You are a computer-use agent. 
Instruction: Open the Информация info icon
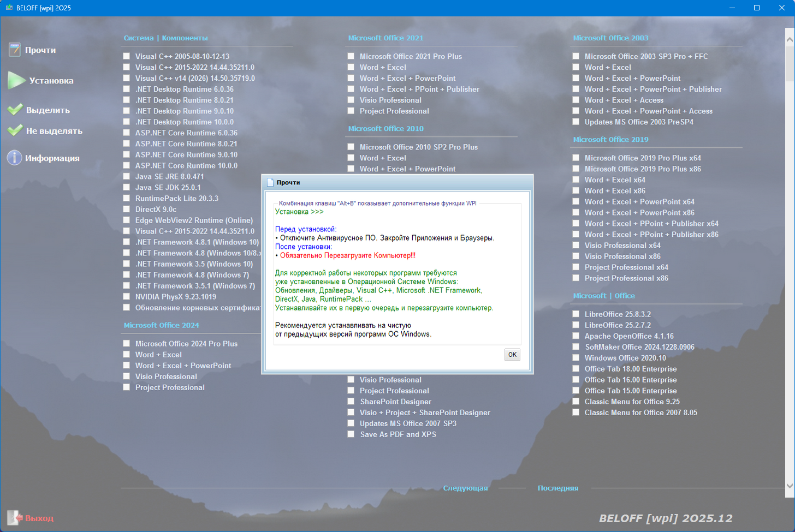pos(14,158)
